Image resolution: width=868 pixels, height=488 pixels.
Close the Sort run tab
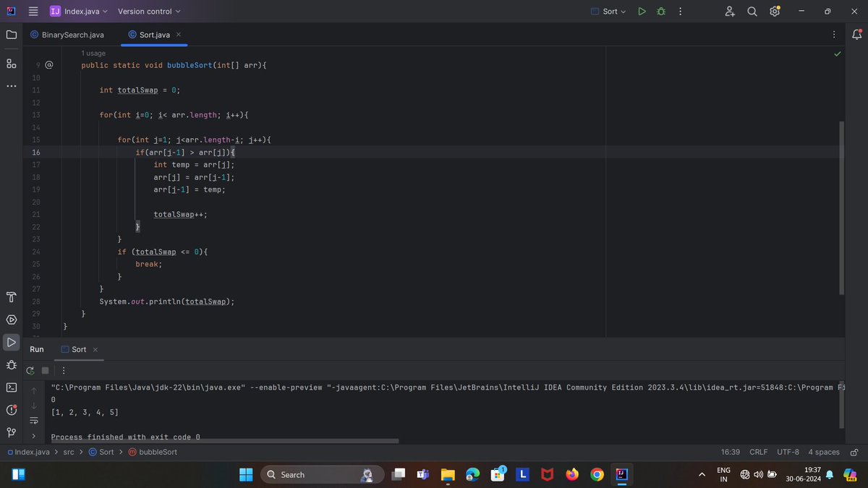click(95, 349)
